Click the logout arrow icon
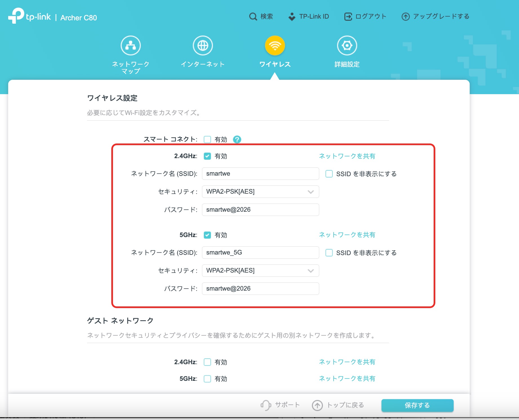The width and height of the screenshot is (519, 420). click(348, 17)
